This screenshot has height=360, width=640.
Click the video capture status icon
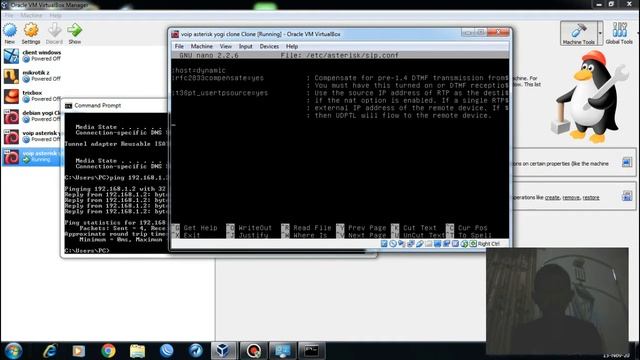(447, 244)
